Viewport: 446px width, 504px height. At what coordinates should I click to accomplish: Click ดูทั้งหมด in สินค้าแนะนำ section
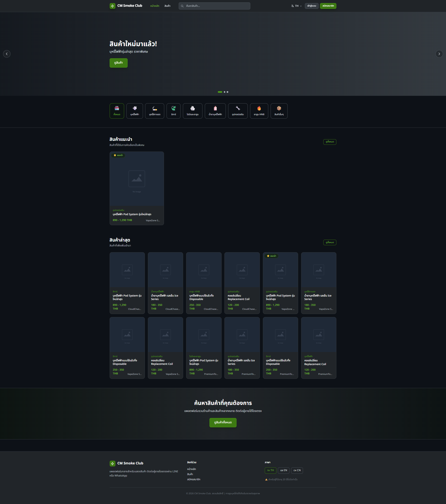[x=330, y=142]
